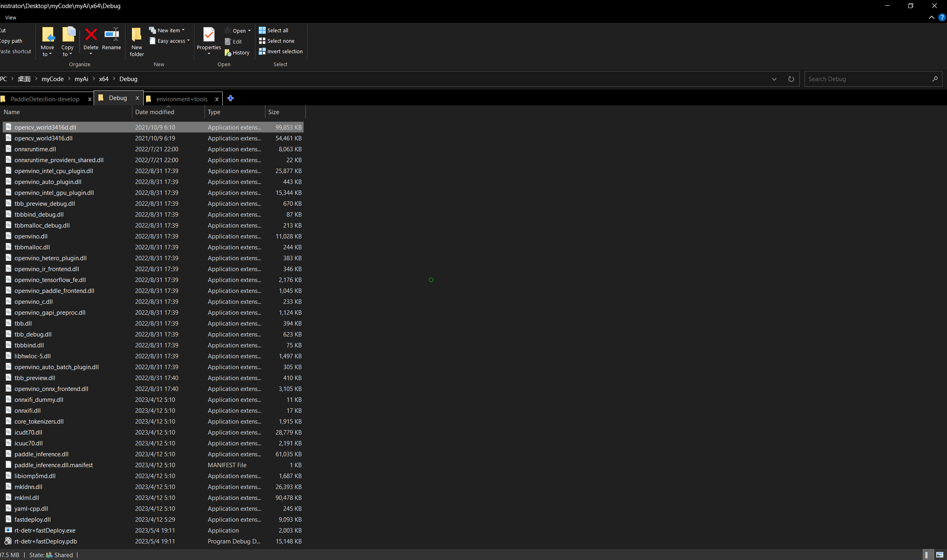The height and width of the screenshot is (560, 947).
Task: Close the PaddleDetection-develop tab
Action: tap(90, 99)
